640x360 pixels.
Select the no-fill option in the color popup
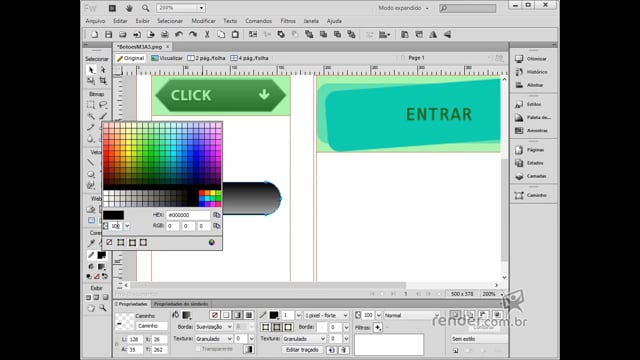109,242
